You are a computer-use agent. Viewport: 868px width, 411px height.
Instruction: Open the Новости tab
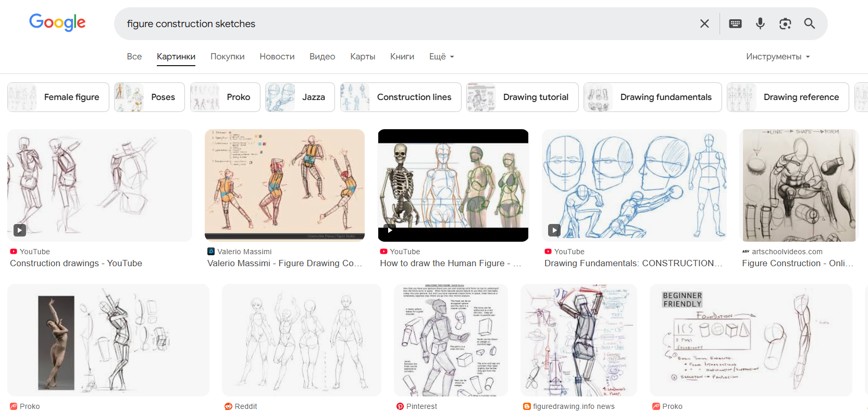click(x=277, y=56)
